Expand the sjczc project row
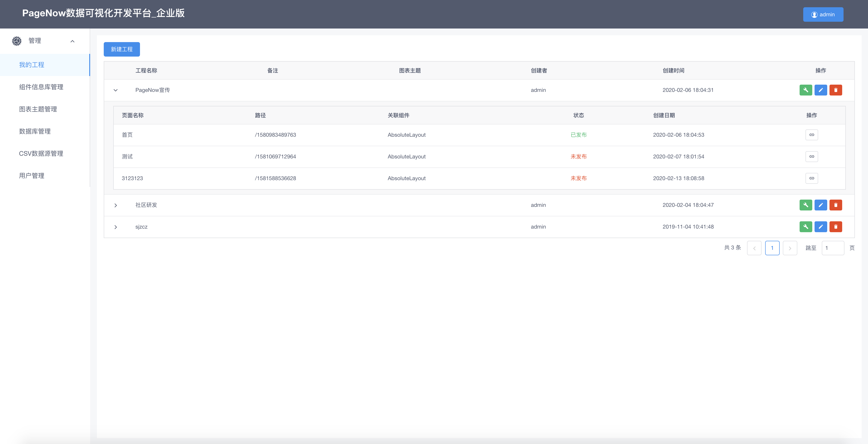The image size is (868, 444). tap(116, 227)
